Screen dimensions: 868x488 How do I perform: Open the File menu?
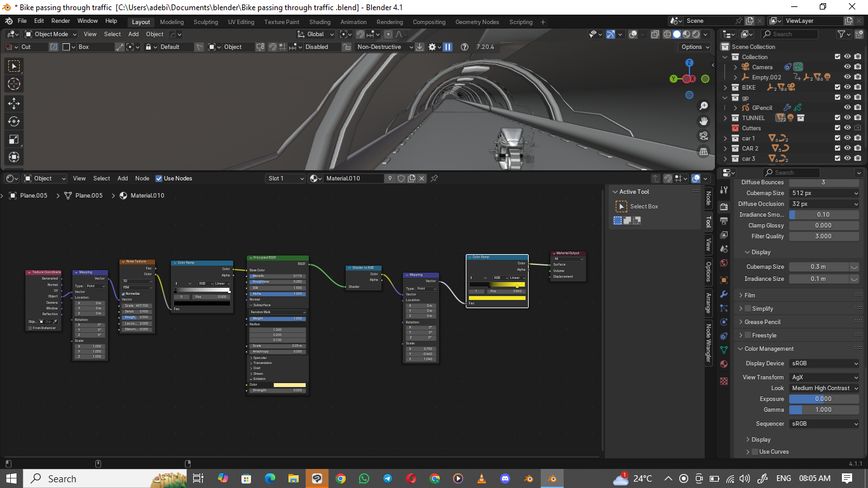22,21
